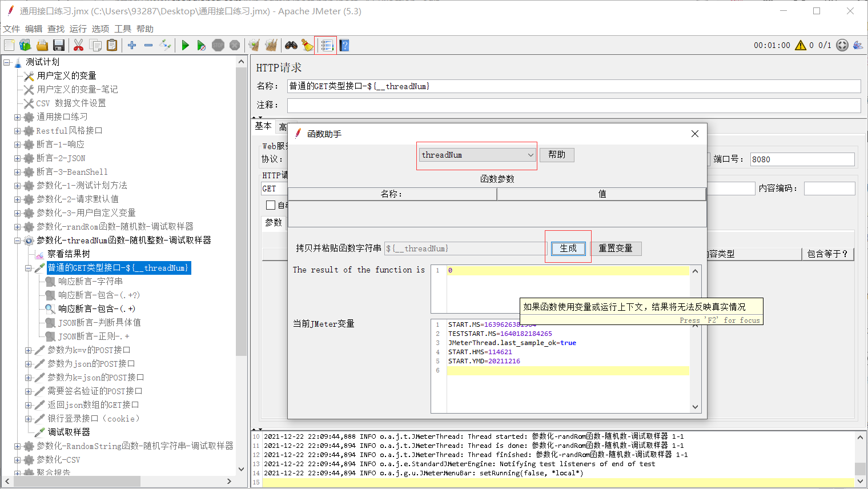Save the test plan

coord(58,45)
